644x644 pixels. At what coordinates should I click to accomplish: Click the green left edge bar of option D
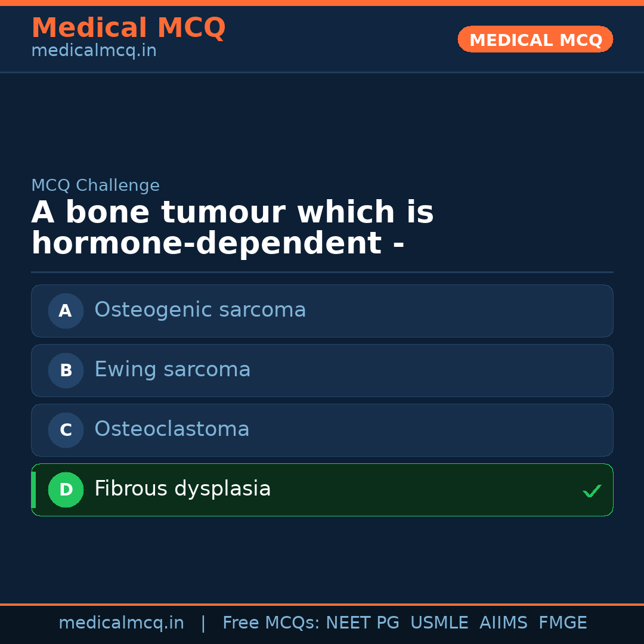tap(33, 490)
